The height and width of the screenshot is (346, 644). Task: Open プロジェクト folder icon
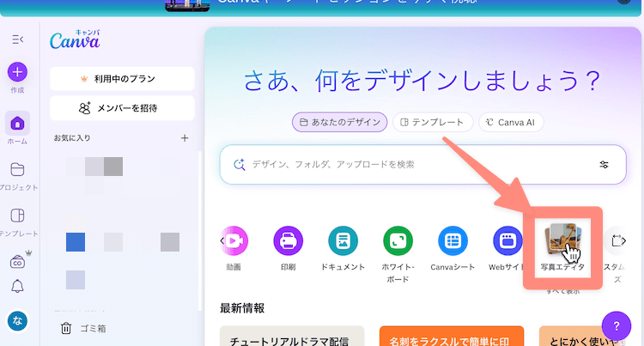point(17,169)
